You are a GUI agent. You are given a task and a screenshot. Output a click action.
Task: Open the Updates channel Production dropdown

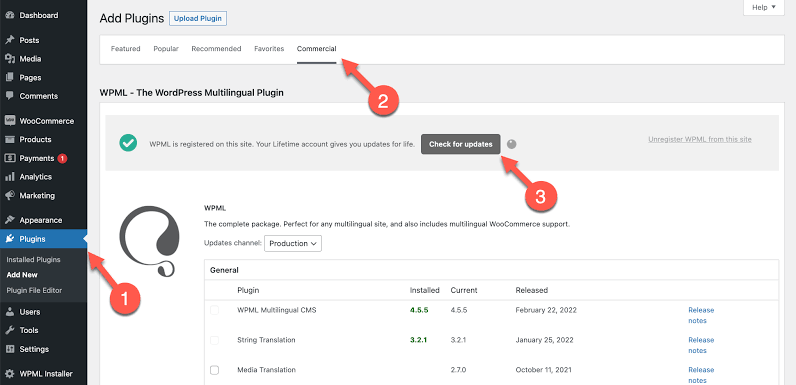click(293, 243)
